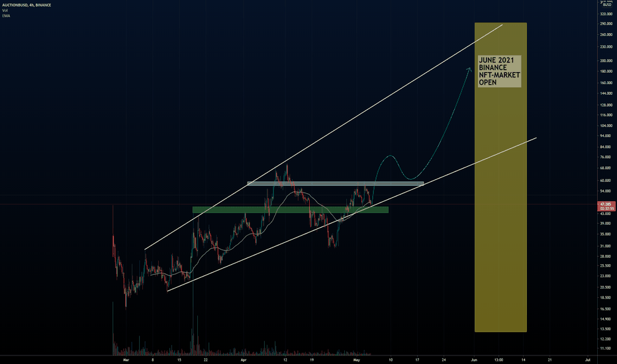Select the upper white channel trendline
Screen dimensions: 617x364
324,137
